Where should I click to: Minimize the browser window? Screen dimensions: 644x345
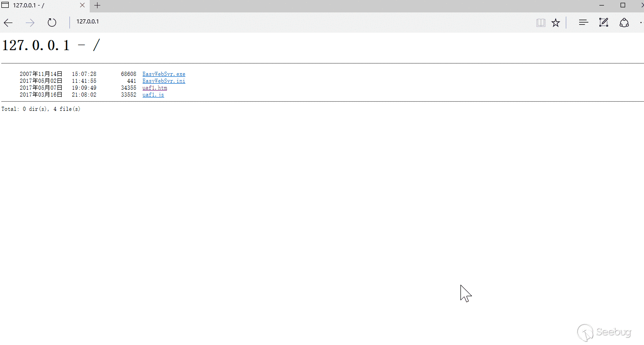(602, 6)
